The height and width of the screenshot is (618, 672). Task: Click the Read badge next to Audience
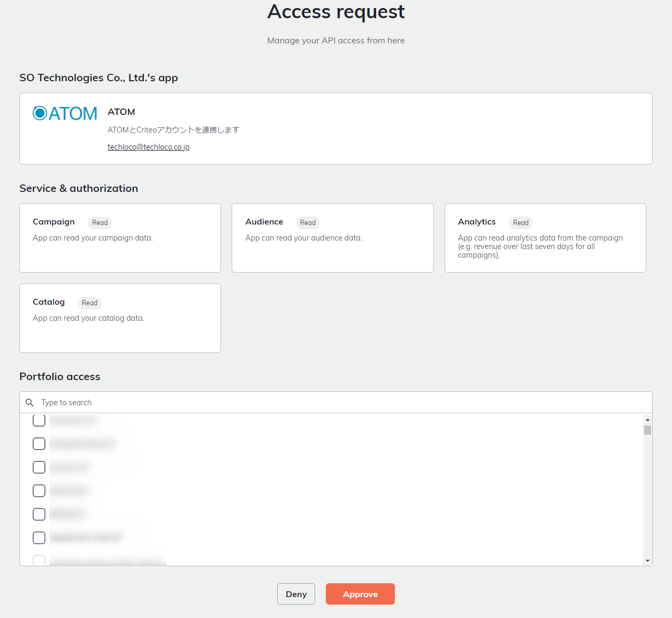[308, 223]
